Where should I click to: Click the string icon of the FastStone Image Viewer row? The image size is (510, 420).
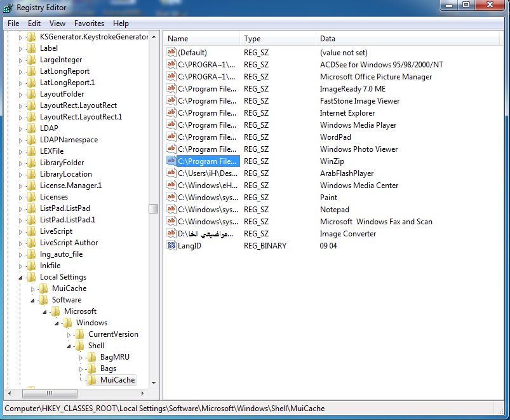[x=171, y=100]
